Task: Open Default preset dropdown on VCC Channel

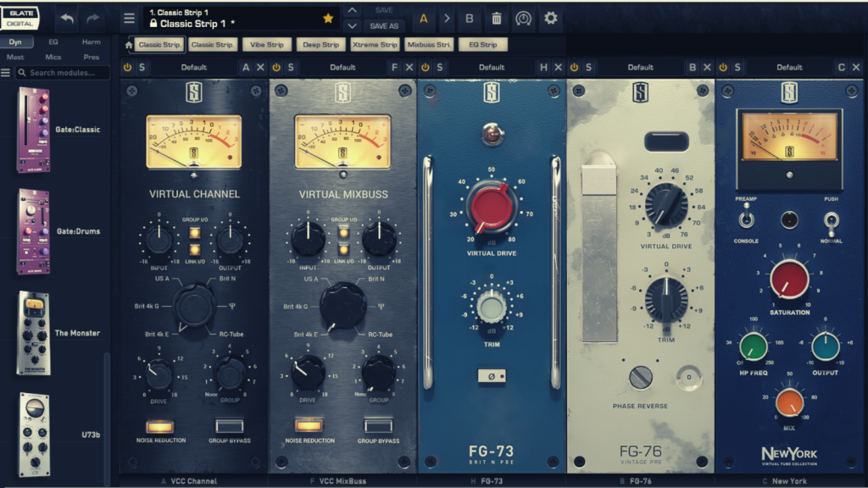Action: [x=194, y=67]
